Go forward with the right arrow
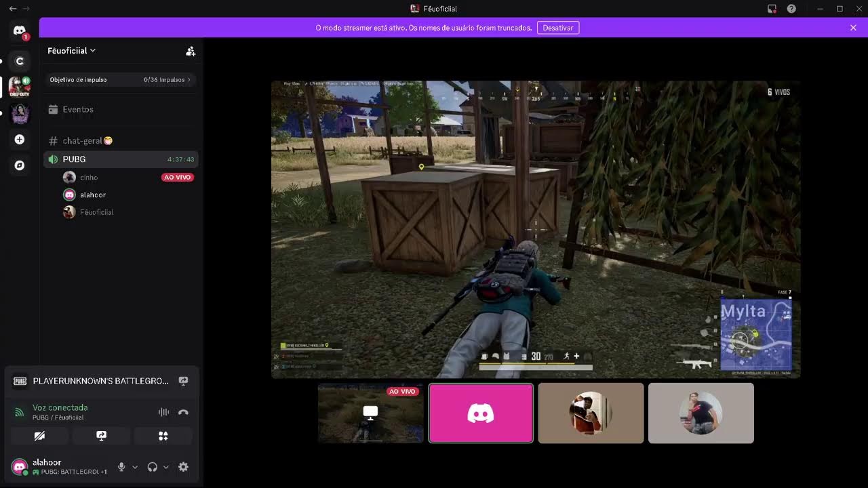Viewport: 868px width, 488px height. click(x=26, y=9)
